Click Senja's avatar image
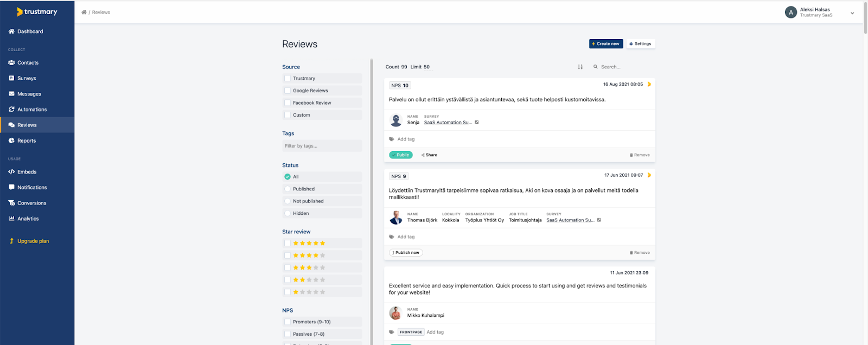Viewport: 868px width, 345px height. pyautogui.click(x=396, y=120)
